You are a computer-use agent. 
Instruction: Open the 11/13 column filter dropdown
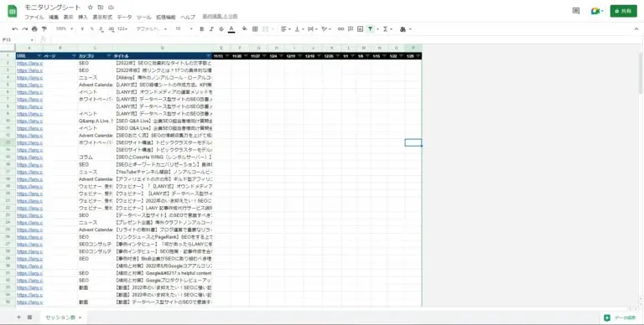click(227, 56)
